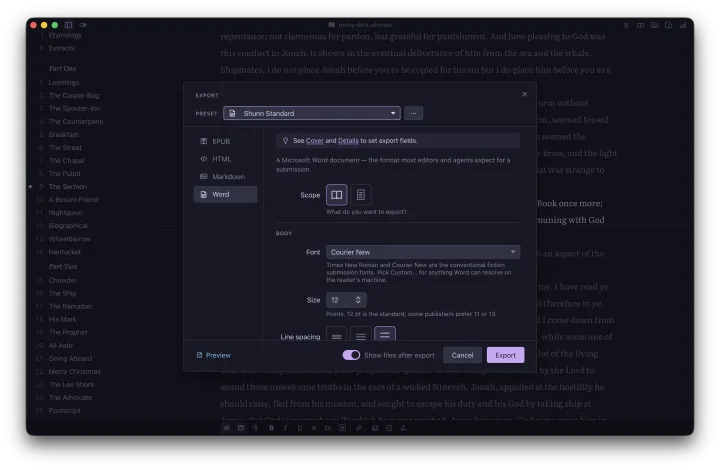This screenshot has width=720, height=470.
Task: Open chapter Merry Christmas in sidebar
Action: [x=74, y=371]
